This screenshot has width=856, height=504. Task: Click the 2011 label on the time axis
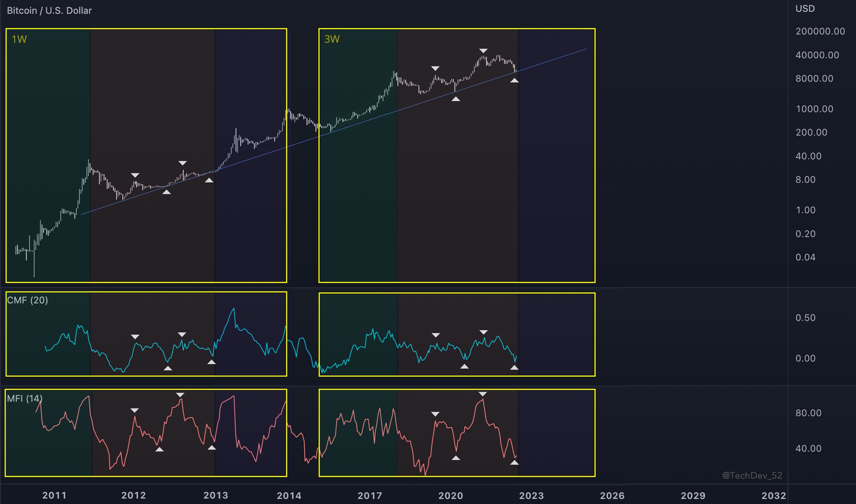coord(54,495)
